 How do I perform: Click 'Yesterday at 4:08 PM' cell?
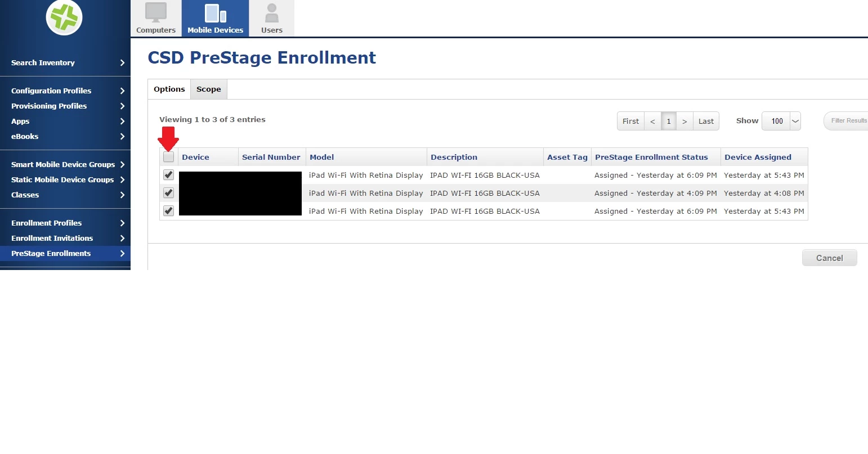coord(764,193)
